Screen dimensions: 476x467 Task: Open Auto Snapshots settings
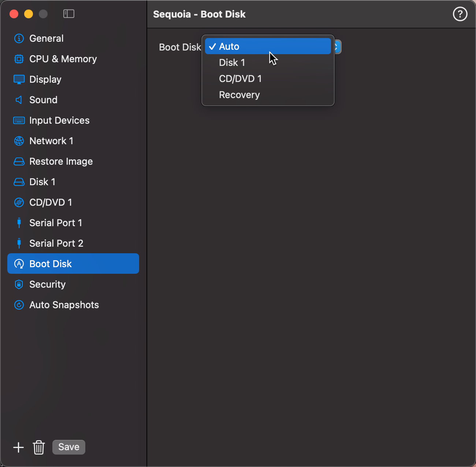64,305
